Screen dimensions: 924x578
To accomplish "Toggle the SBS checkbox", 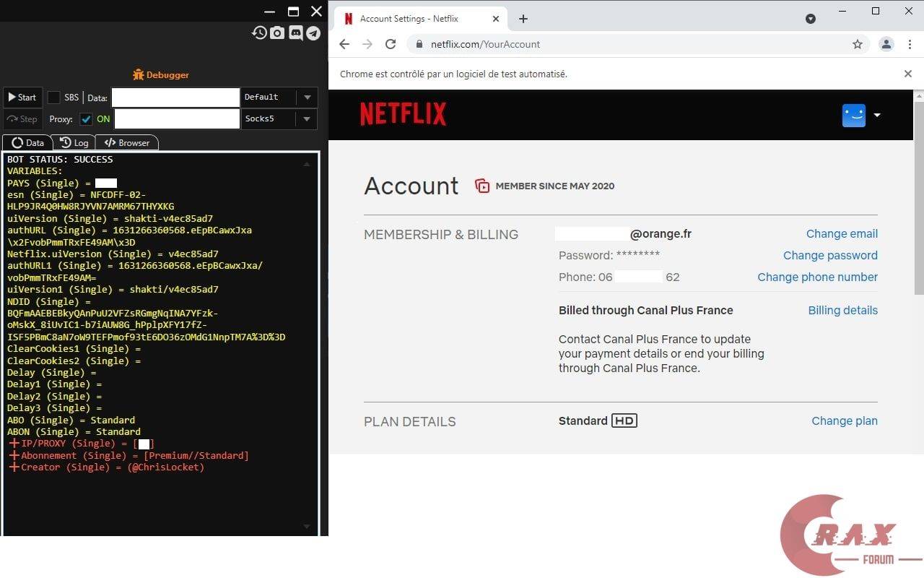I will [54, 98].
